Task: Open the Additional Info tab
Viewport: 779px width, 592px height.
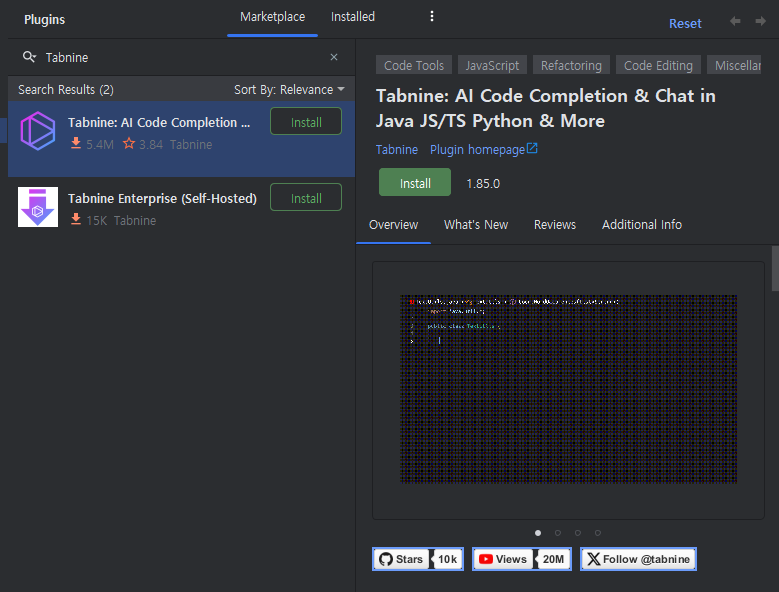Action: [642, 225]
